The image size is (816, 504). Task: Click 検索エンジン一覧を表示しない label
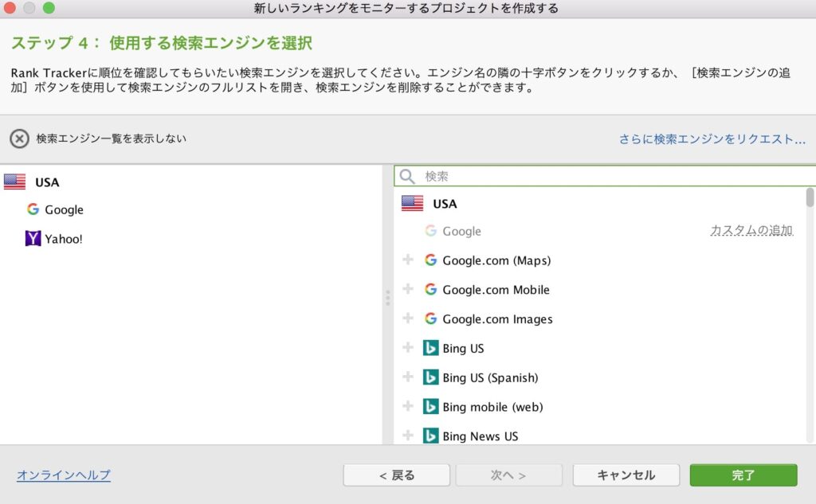(x=111, y=139)
